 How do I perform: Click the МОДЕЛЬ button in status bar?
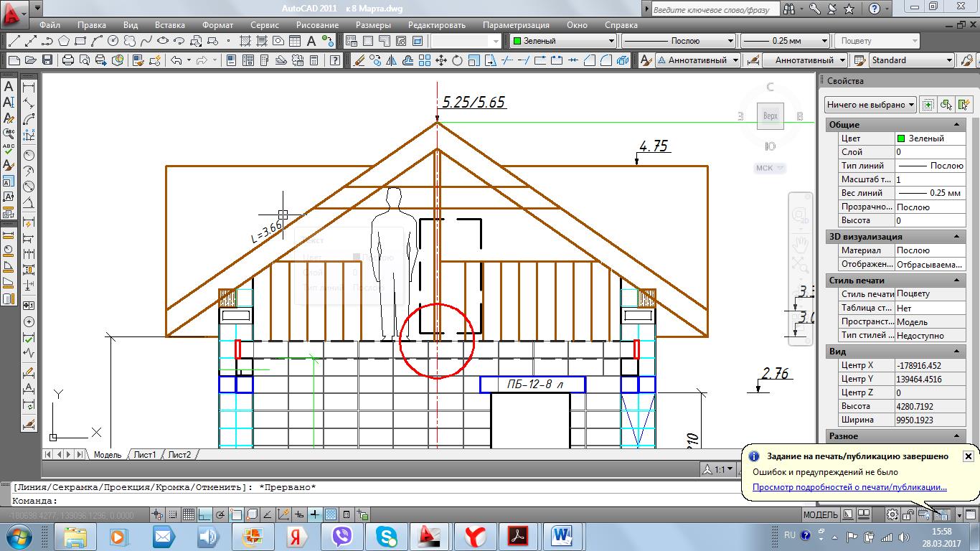(820, 514)
